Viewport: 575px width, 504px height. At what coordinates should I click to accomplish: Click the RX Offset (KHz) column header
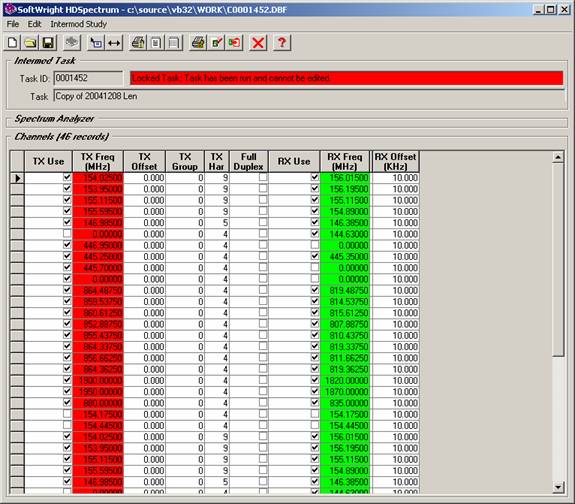[x=395, y=161]
